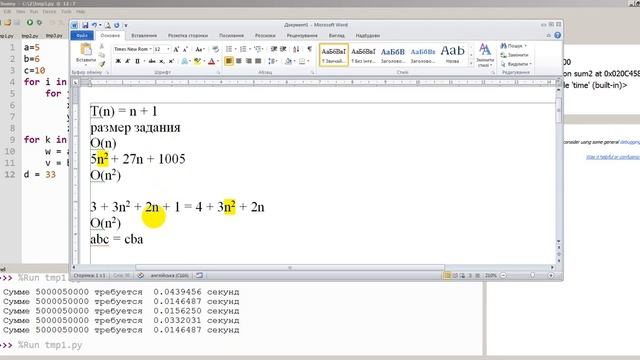Select justify paragraph alignment
640x360 pixels.
[x=258, y=61]
